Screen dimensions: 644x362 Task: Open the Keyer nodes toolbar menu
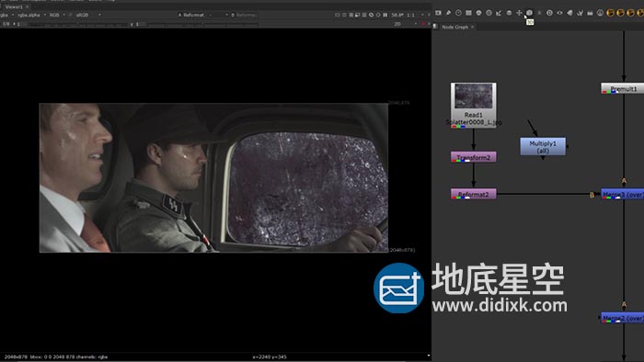(x=499, y=13)
